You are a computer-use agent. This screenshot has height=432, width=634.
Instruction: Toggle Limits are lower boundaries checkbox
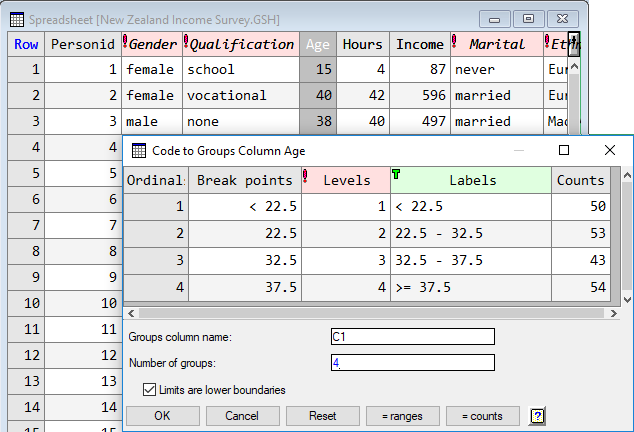point(150,390)
